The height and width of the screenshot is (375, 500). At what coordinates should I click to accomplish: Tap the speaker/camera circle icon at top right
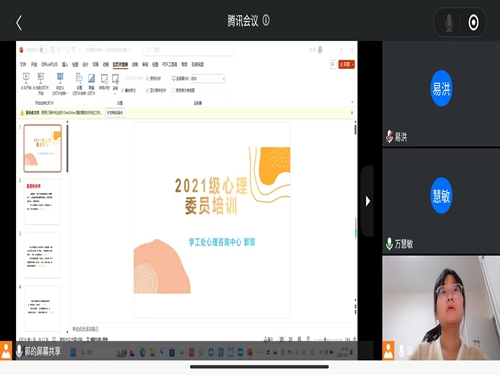pyautogui.click(x=473, y=22)
